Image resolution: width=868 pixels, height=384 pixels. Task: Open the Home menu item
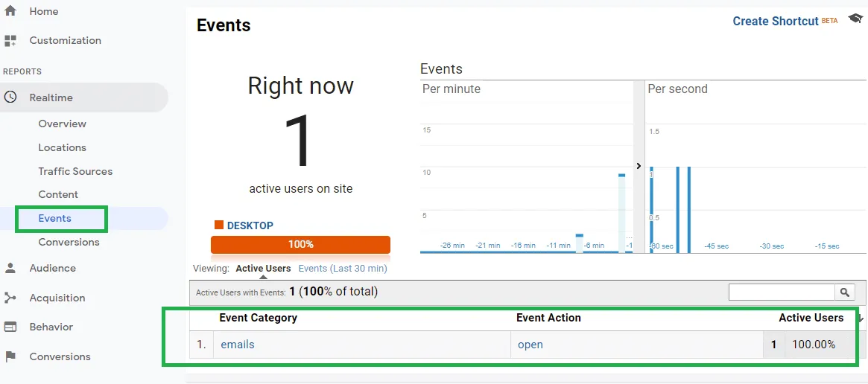(x=44, y=11)
